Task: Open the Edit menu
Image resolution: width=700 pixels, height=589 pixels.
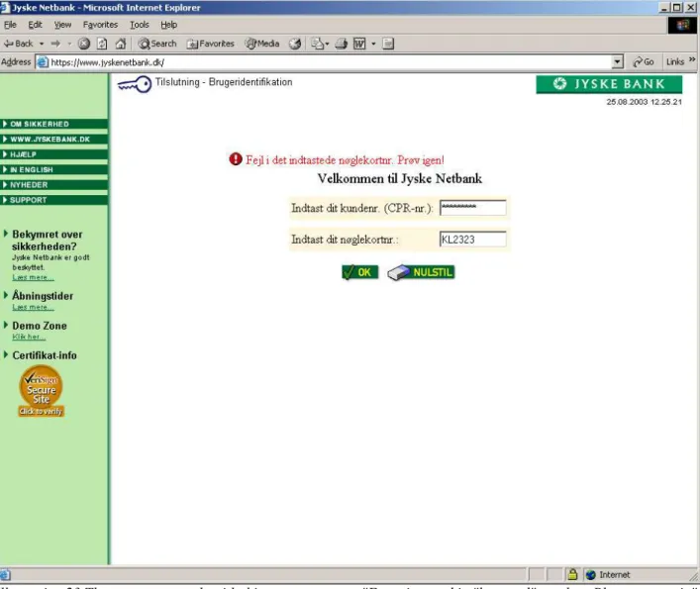Action: (x=35, y=25)
